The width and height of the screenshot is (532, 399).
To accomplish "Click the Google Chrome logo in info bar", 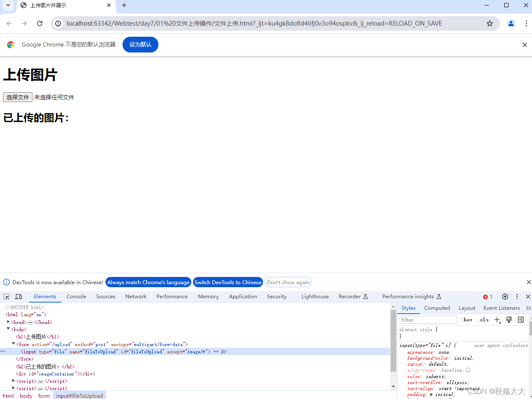I will click(x=11, y=45).
